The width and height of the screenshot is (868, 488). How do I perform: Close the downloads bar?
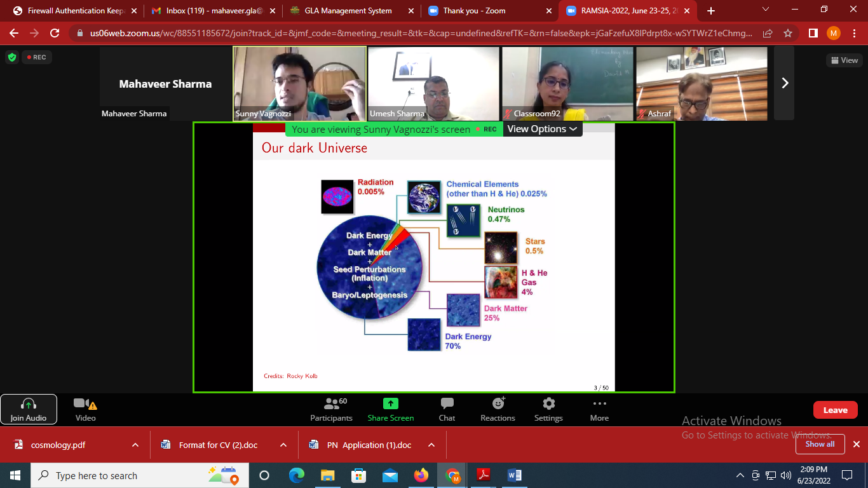(856, 444)
